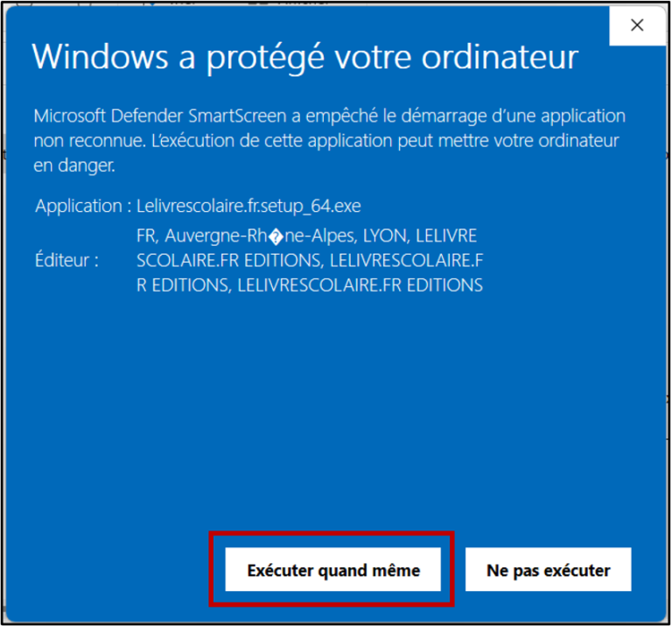This screenshot has height=626, width=672.
Task: Choose 'Ne pas exécuter' to cancel
Action: tap(548, 569)
